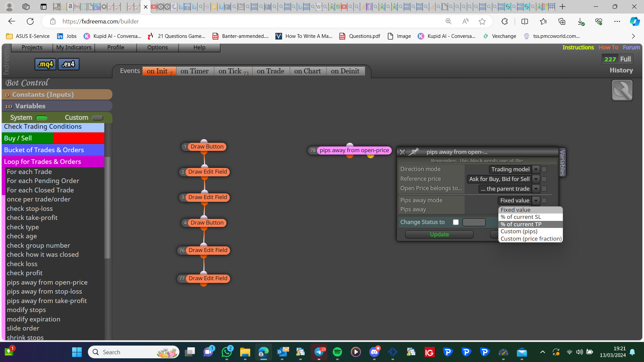Expand Constants (Inputs) section

[57, 95]
